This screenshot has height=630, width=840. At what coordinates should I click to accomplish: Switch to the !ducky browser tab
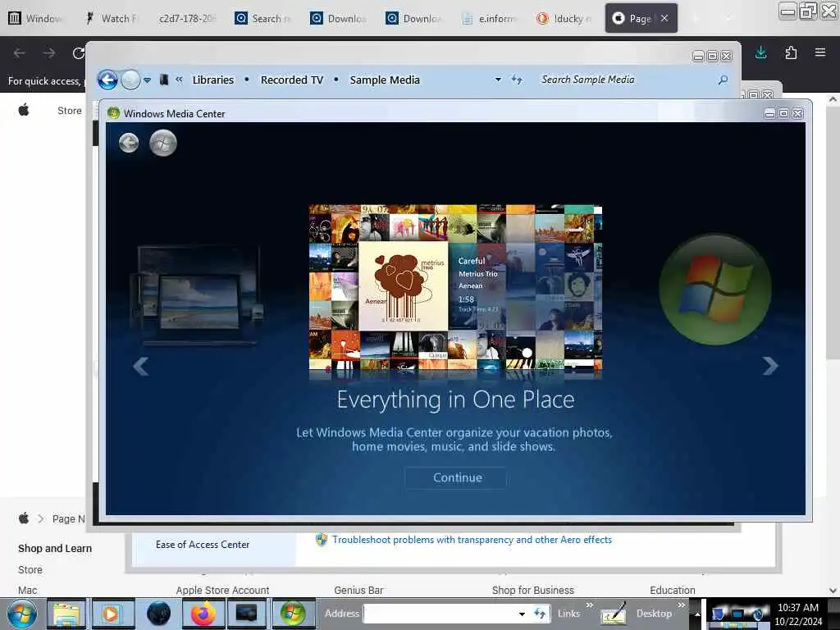pos(564,18)
